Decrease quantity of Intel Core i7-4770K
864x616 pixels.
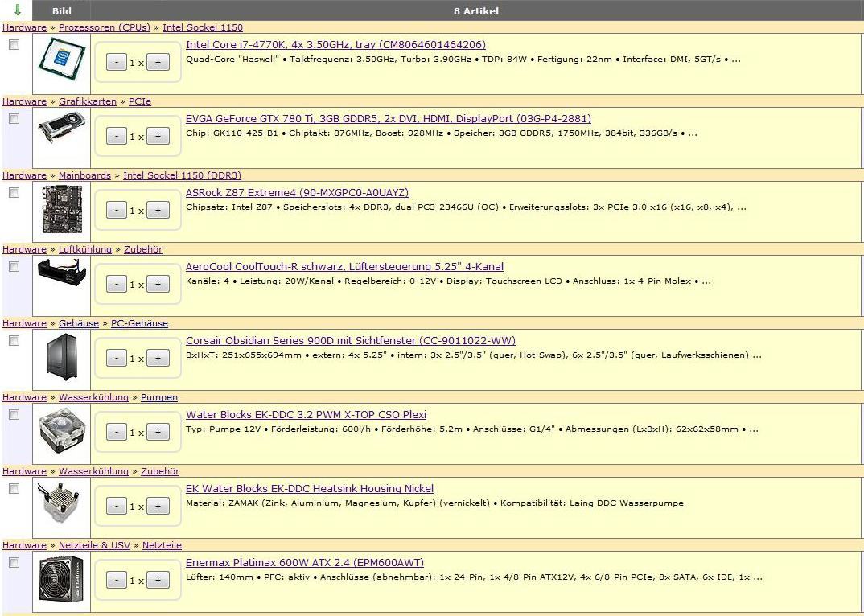[117, 62]
